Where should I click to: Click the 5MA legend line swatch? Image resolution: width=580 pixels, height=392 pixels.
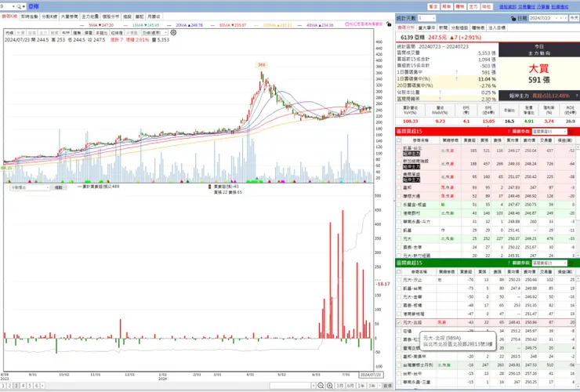tap(84, 25)
